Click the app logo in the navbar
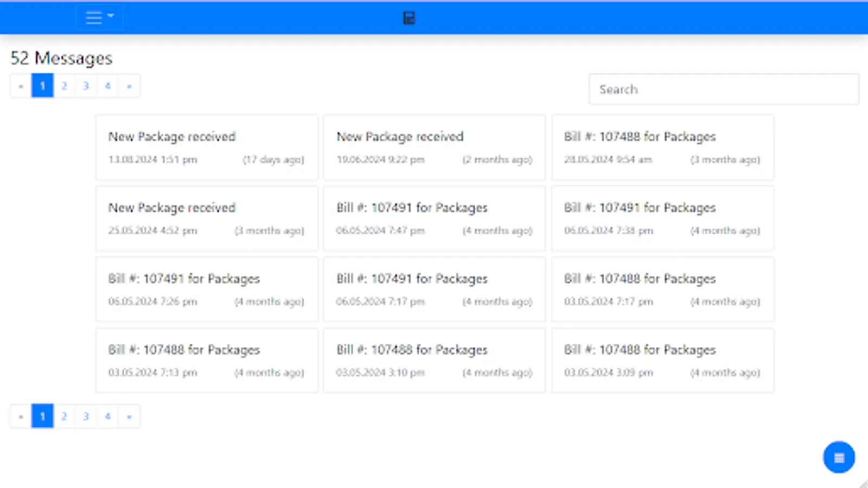 coord(408,18)
